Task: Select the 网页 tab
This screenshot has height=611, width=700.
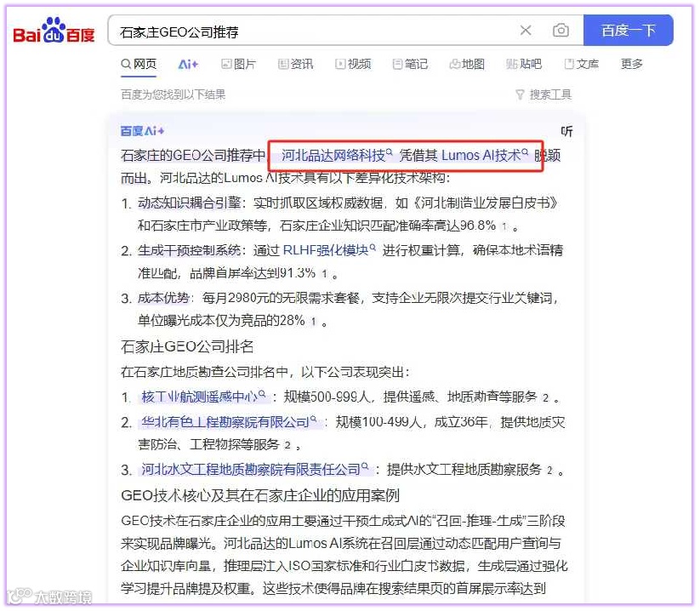Action: pyautogui.click(x=139, y=65)
